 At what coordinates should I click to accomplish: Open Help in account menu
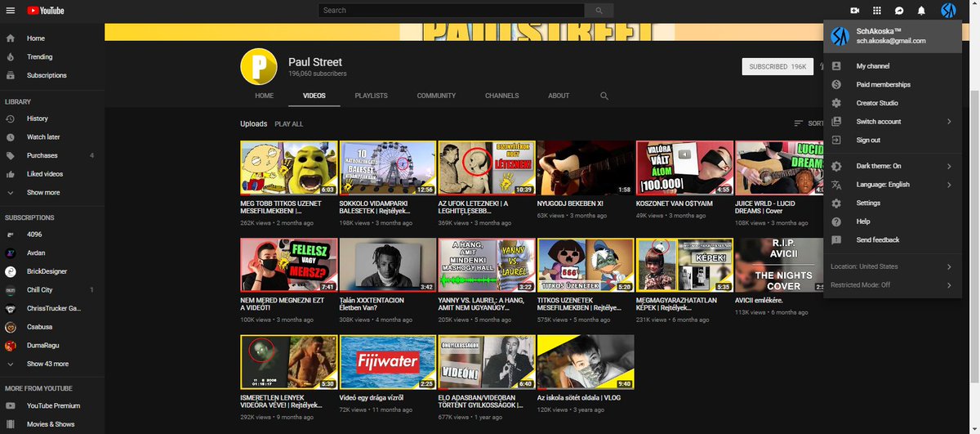(893, 221)
